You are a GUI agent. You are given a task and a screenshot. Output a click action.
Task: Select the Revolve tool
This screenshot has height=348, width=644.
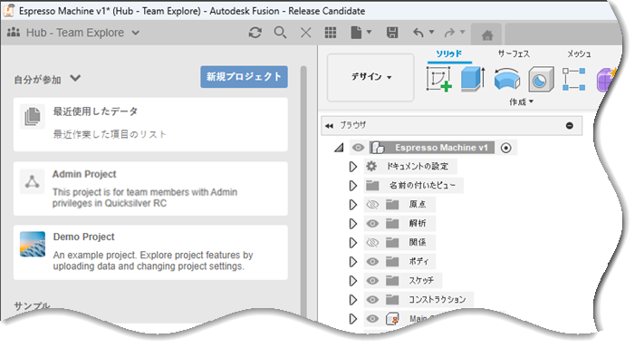pyautogui.click(x=507, y=79)
